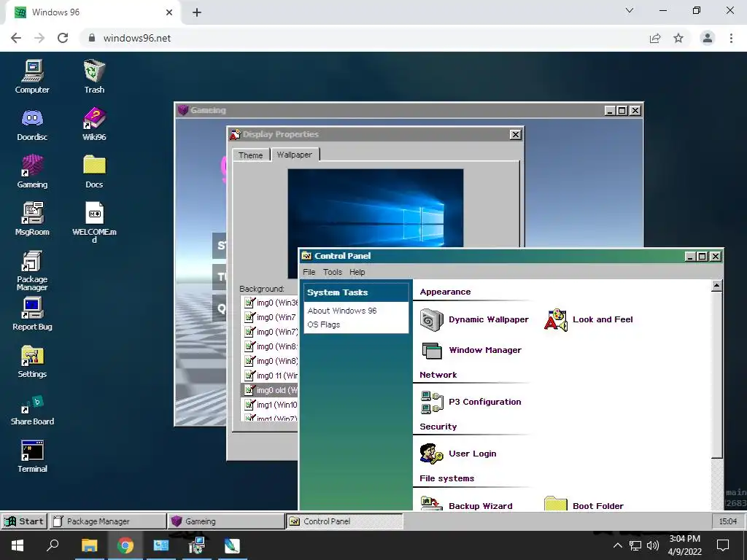747x560 pixels.
Task: Close the Windows 96 browser tab
Action: 169,12
